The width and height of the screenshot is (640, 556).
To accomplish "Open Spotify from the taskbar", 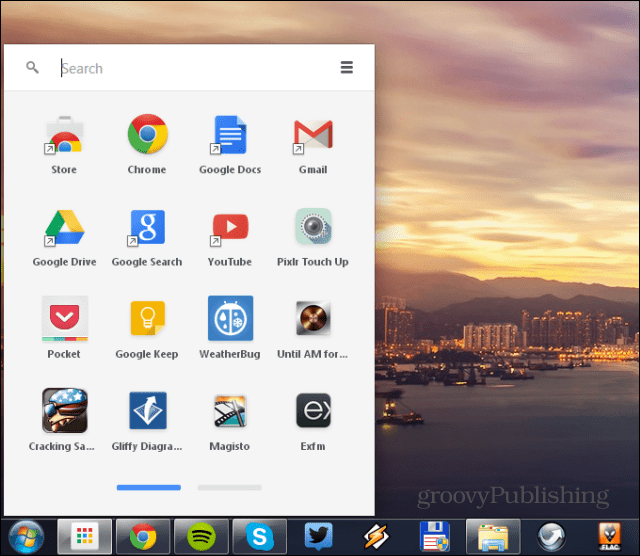I will click(201, 536).
